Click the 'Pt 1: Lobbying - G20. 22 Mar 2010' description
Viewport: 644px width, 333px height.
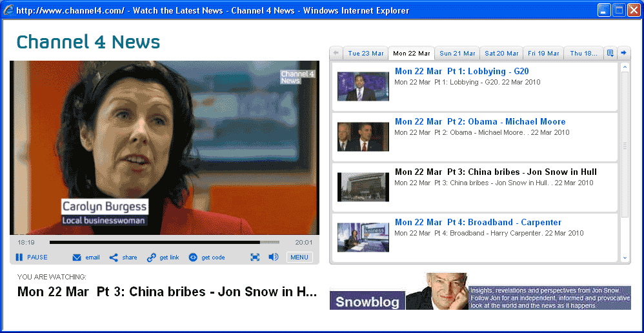[467, 82]
